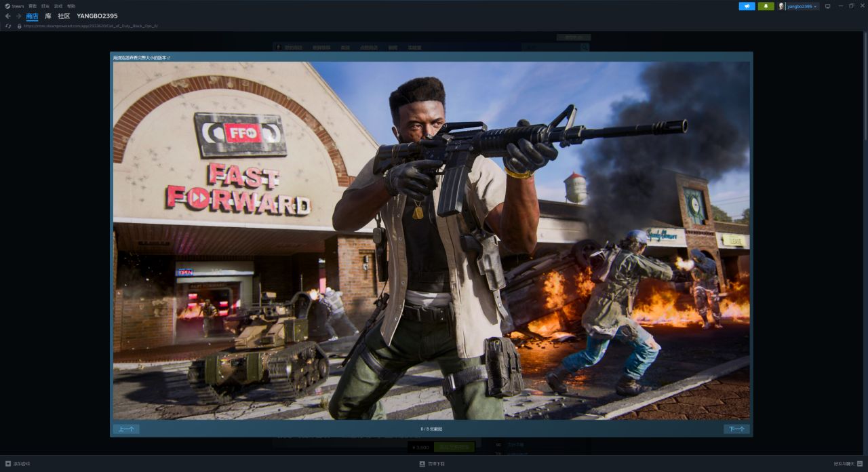868x472 pixels.
Task: Click the store page URL text
Action: (91, 26)
